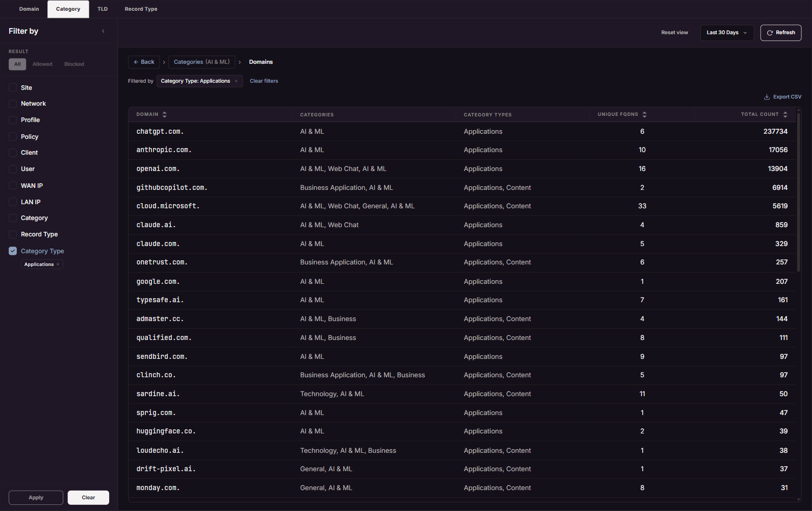Click the huggingface.co. domain entry
The image size is (812, 511).
pos(166,431)
